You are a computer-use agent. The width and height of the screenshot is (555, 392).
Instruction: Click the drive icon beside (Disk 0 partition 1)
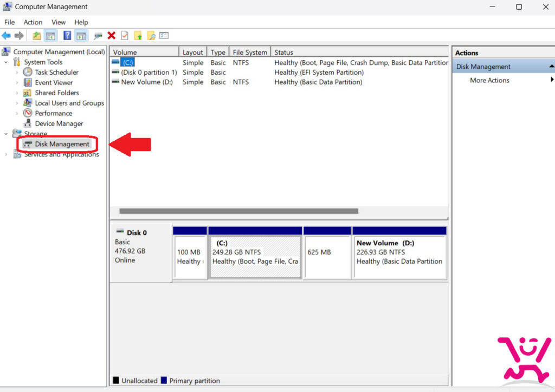click(x=115, y=72)
